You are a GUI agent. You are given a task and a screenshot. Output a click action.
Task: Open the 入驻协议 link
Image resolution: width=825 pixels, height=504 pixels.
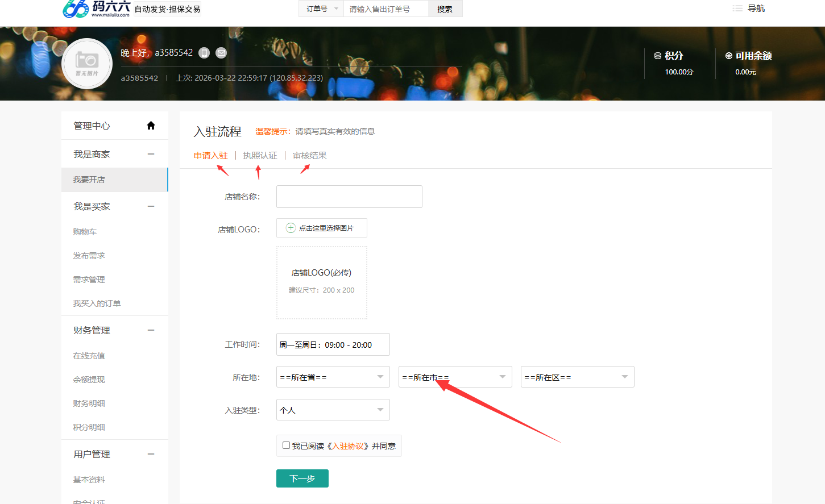347,446
